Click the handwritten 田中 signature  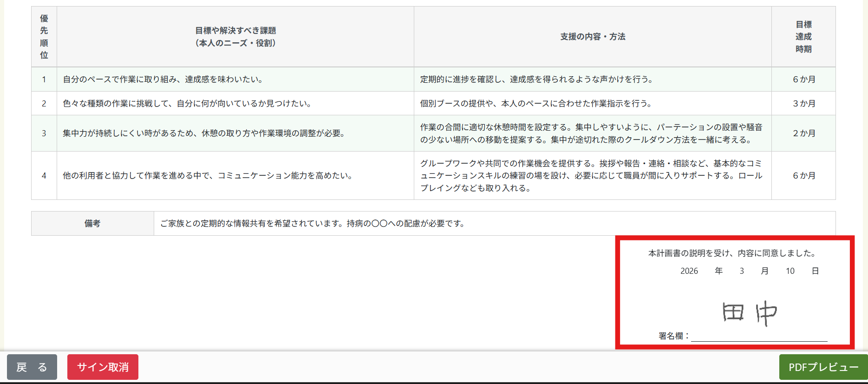(x=749, y=313)
